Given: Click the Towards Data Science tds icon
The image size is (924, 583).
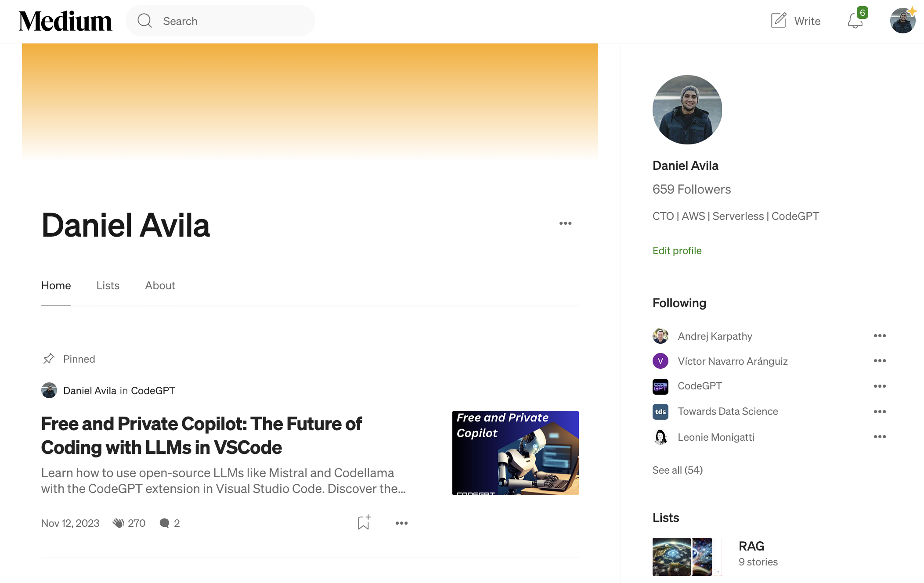Looking at the screenshot, I should [x=661, y=412].
